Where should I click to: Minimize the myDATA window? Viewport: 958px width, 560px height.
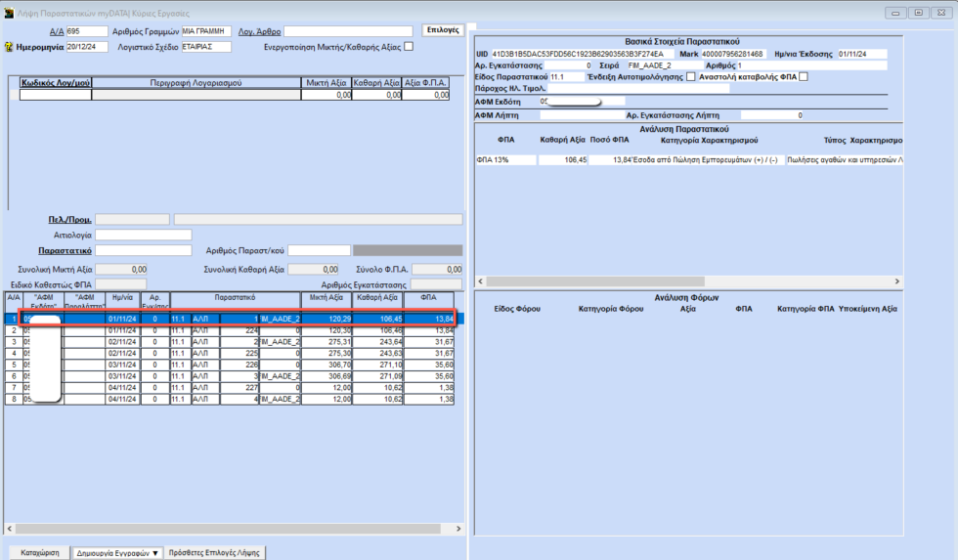click(x=897, y=12)
